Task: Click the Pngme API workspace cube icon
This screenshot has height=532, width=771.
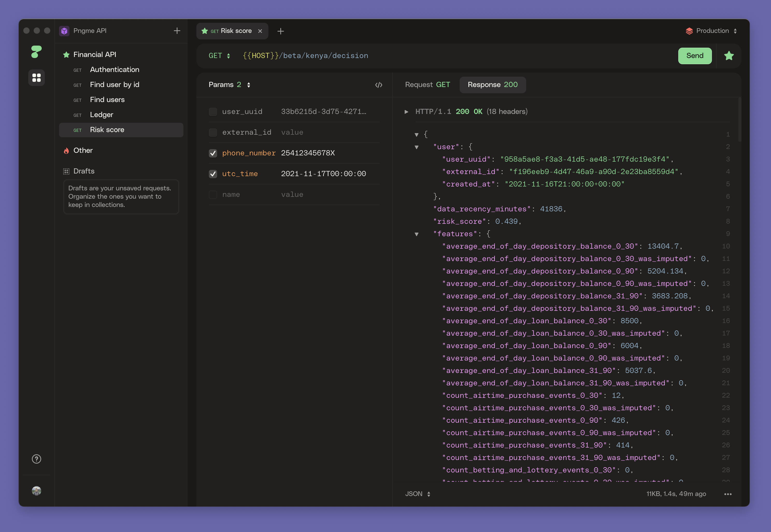Action: point(64,31)
